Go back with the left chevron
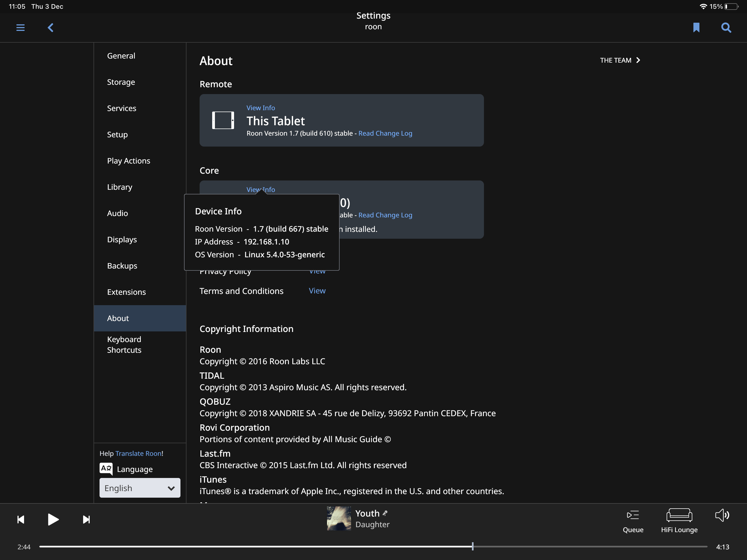This screenshot has height=560, width=747. coord(51,27)
